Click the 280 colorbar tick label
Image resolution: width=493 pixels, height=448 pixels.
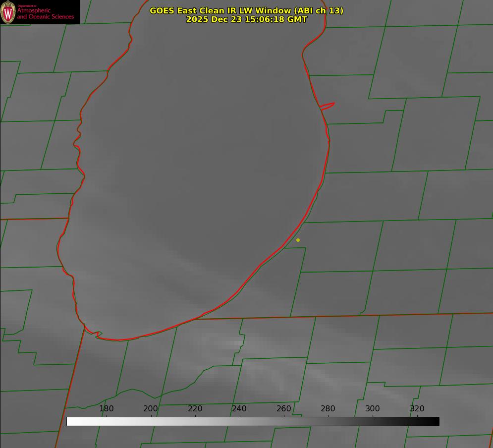coord(328,409)
